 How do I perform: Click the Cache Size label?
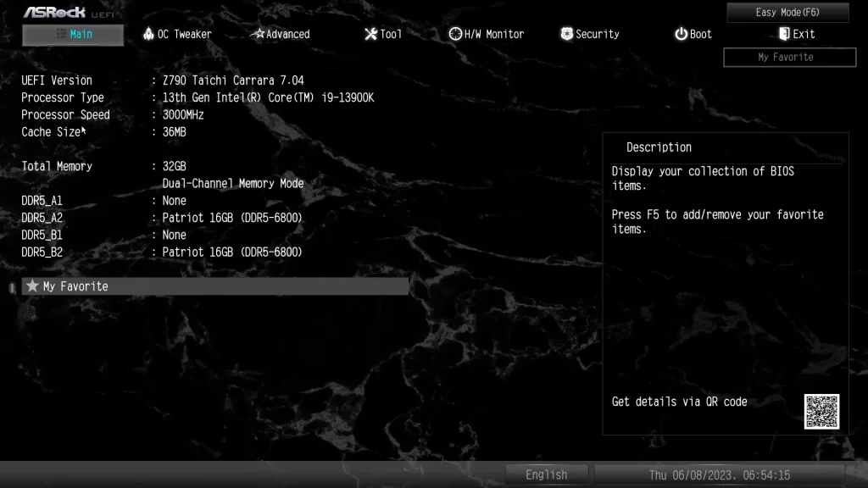[x=51, y=132]
